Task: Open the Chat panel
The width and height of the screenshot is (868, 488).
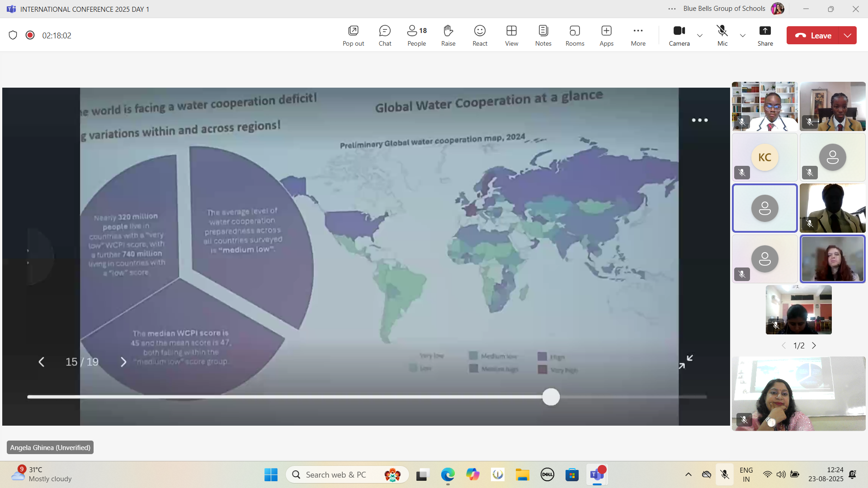Action: (385, 35)
